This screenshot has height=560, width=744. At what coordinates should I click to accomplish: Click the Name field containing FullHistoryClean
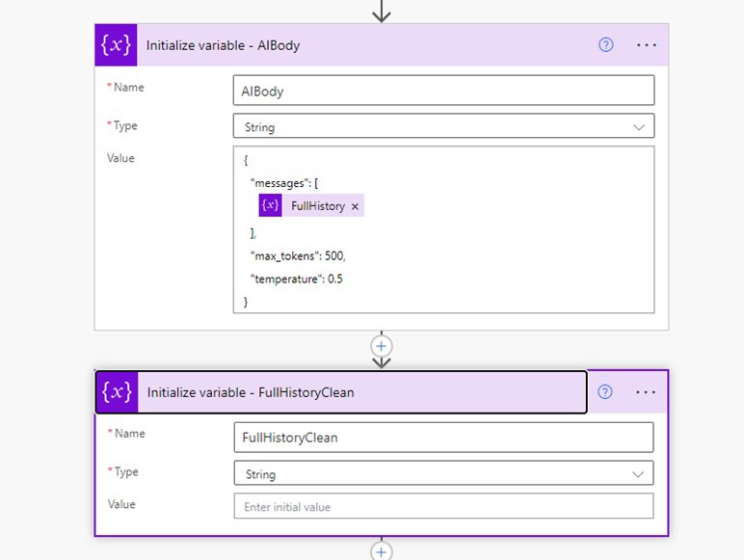coord(443,438)
